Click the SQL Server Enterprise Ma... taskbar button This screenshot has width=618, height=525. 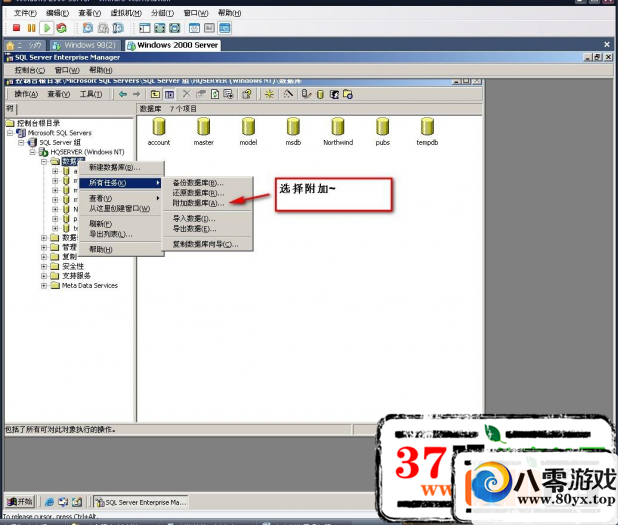coord(140,502)
